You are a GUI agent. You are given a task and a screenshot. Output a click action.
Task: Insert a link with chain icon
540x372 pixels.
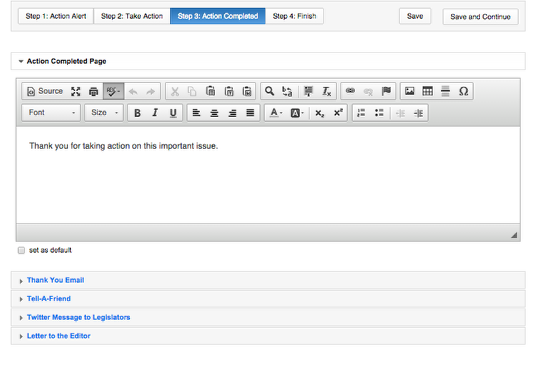[x=350, y=91]
